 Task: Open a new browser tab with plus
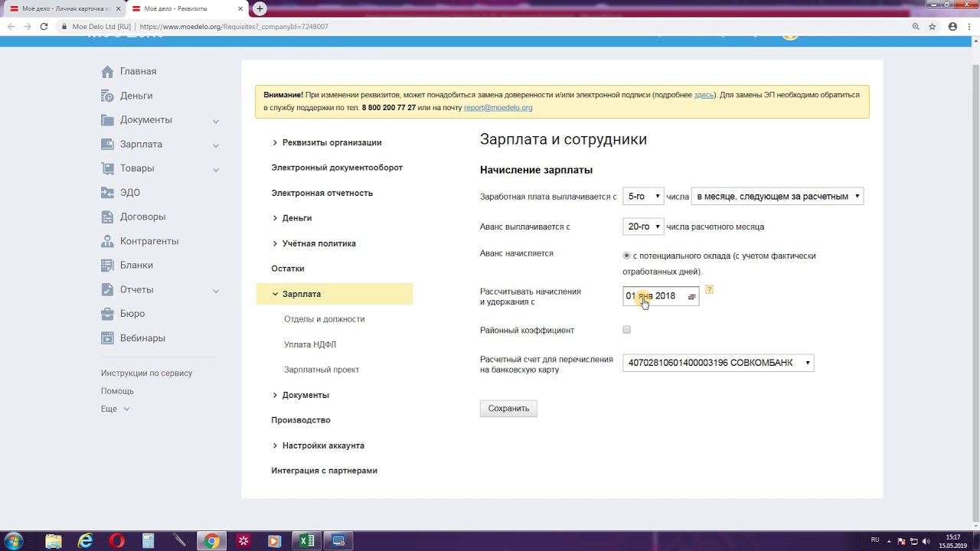[x=260, y=8]
